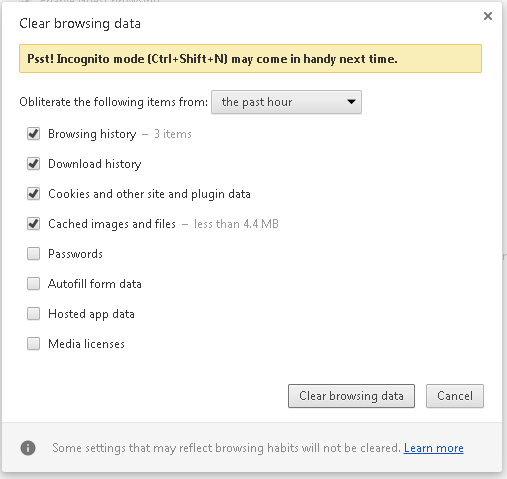
Task: Uncheck the Browsing history checkbox
Action: 33,134
